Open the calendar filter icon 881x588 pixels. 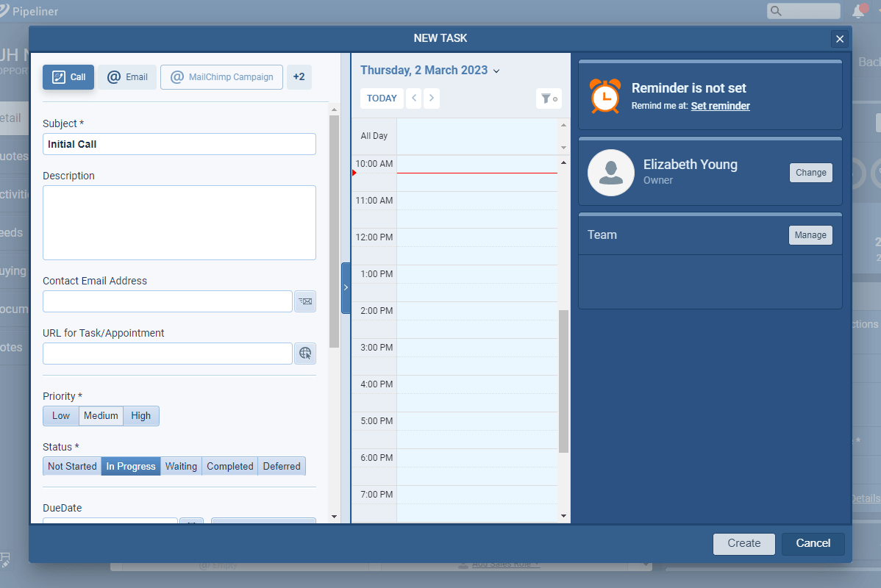click(x=549, y=98)
